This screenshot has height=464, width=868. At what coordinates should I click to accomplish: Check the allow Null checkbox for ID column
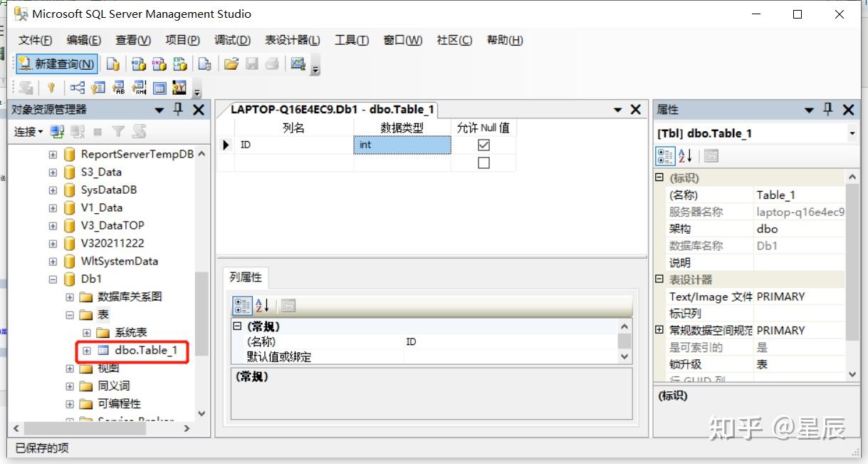[483, 145]
